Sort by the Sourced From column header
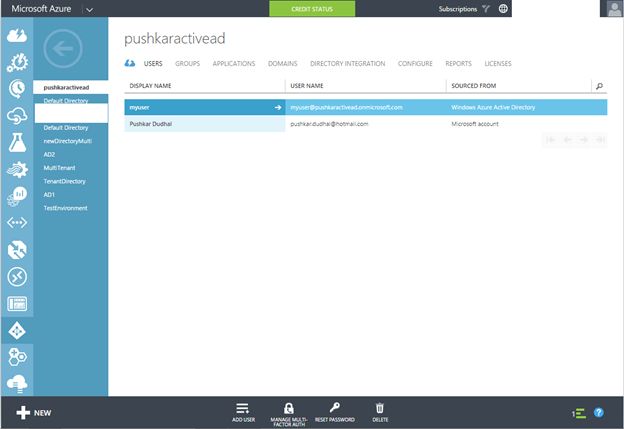Viewport: 624px width, 429px height. coord(474,86)
